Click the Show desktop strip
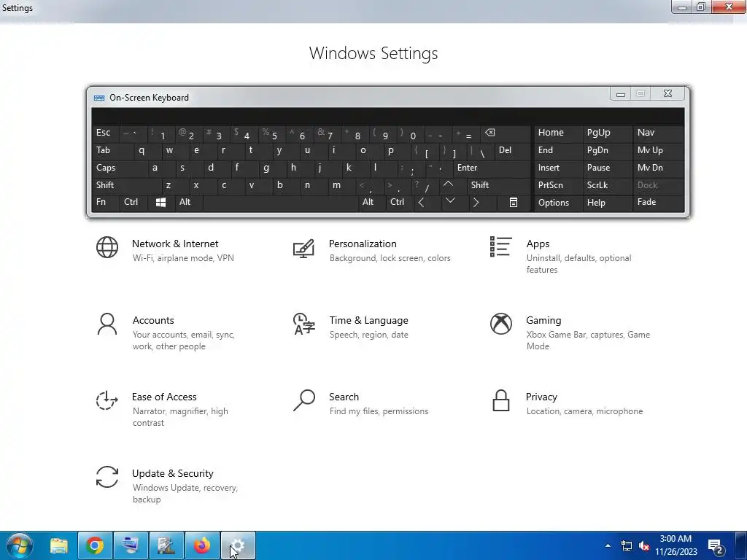 (741, 545)
